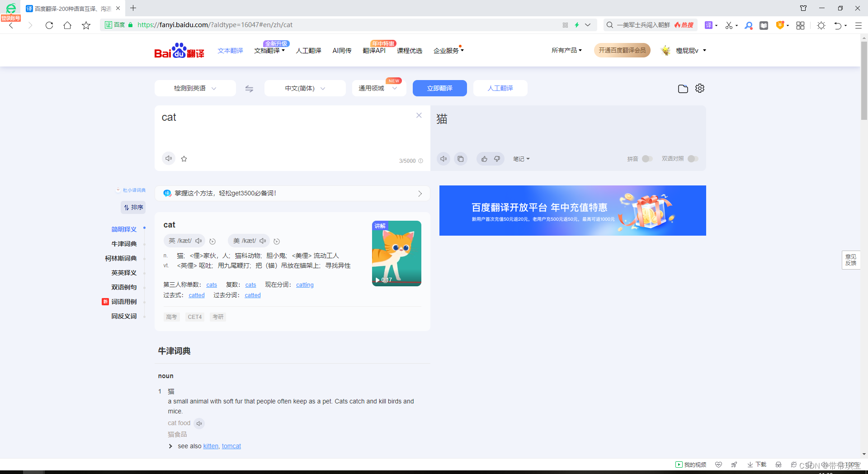Clear the input text with the X
Screen dimensions: 868x474
pyautogui.click(x=419, y=115)
